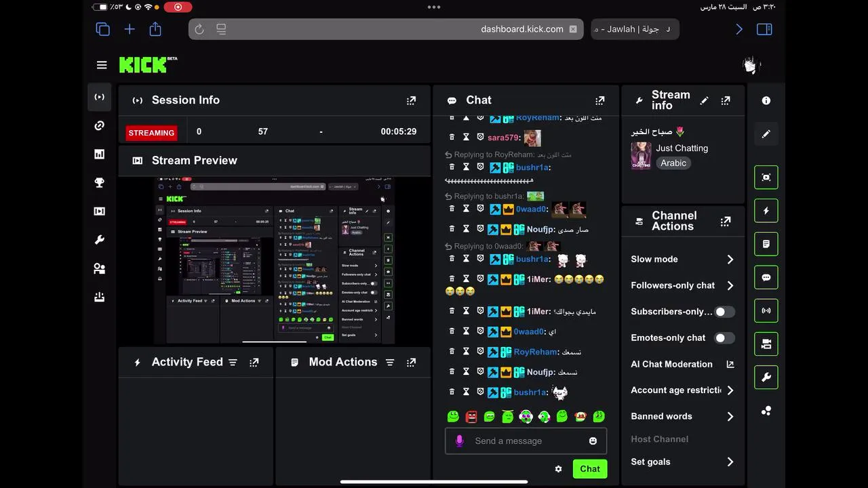
Task: Click the STREAMING status badge
Action: point(151,133)
